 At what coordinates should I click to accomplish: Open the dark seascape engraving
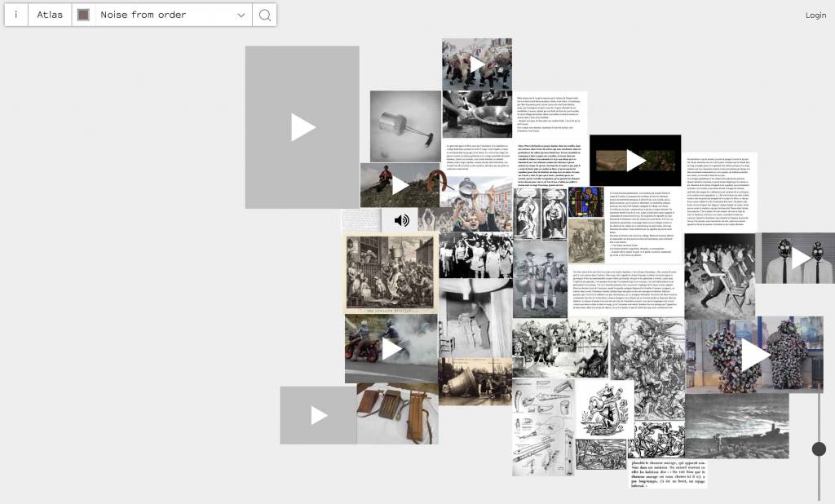736,426
